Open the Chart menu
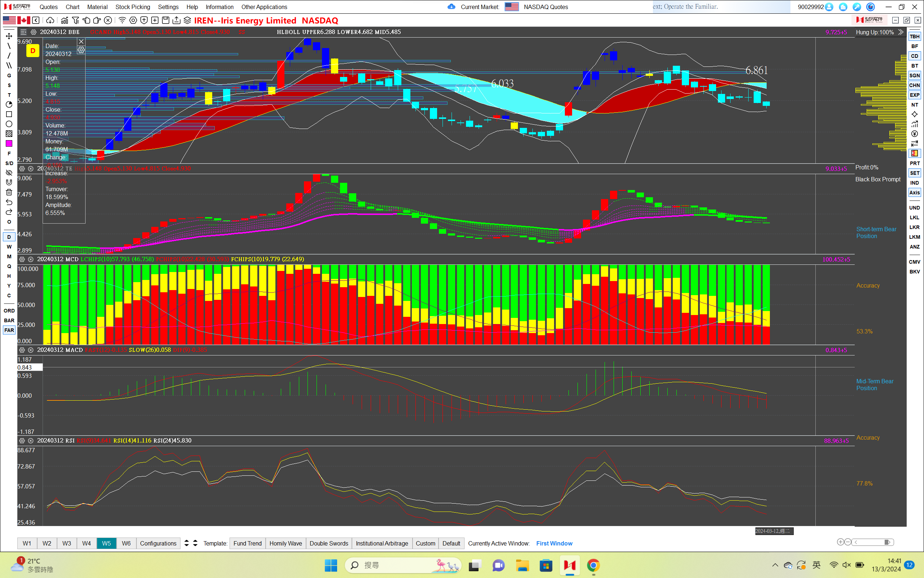 (73, 7)
